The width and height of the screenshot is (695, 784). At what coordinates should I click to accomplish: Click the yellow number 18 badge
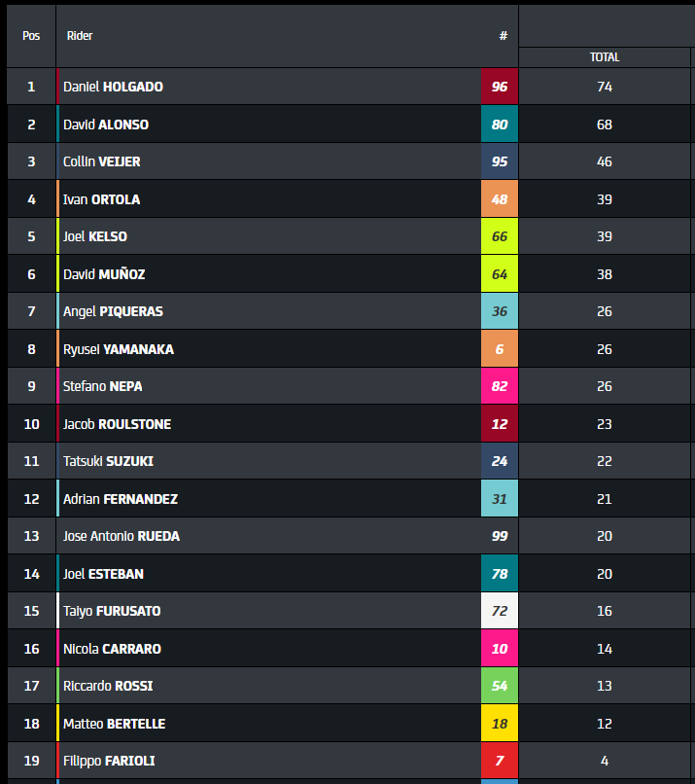pos(500,724)
